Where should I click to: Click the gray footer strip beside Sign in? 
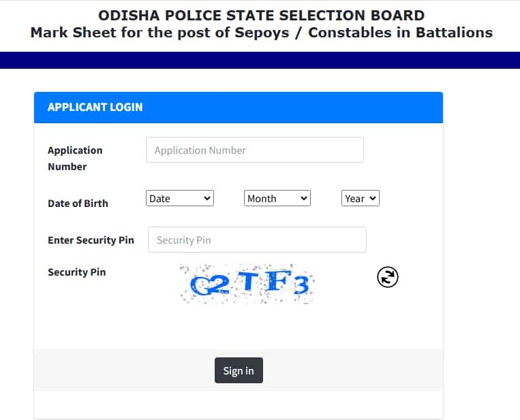[x=123, y=370]
